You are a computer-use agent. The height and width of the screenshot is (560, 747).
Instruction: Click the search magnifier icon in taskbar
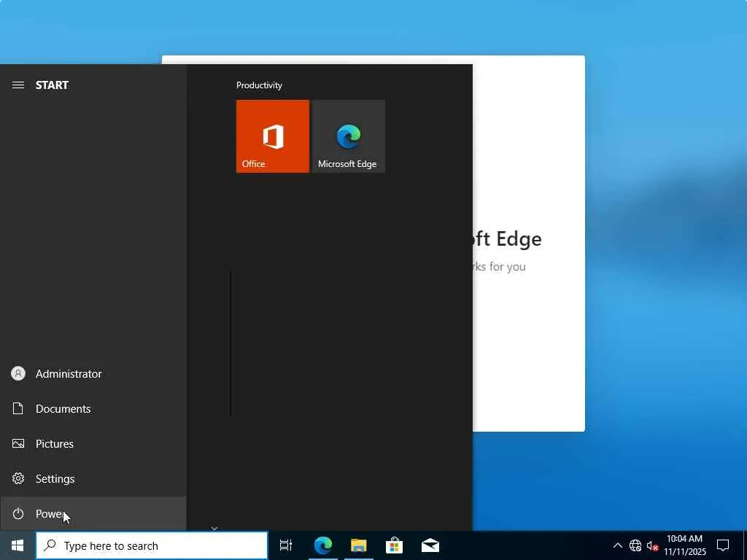50,545
